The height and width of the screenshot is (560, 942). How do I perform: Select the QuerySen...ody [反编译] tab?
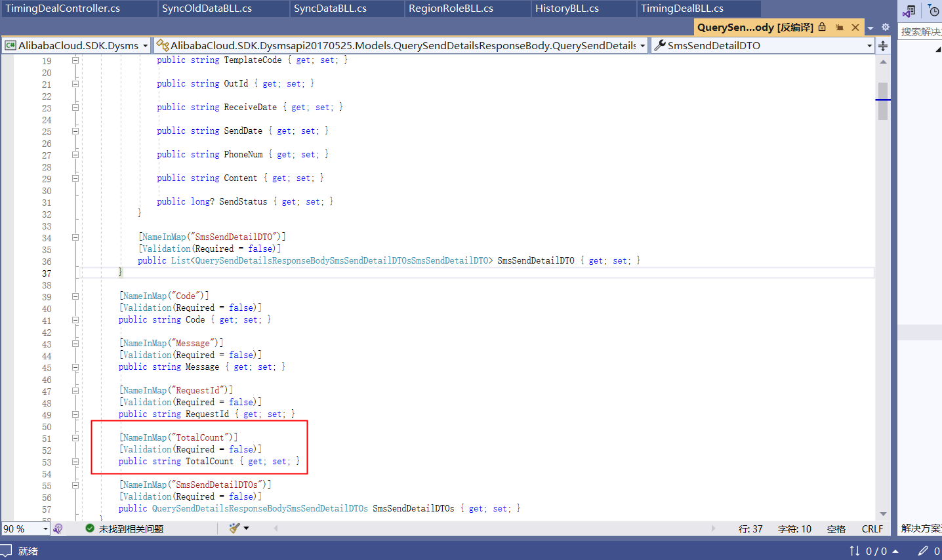(755, 27)
